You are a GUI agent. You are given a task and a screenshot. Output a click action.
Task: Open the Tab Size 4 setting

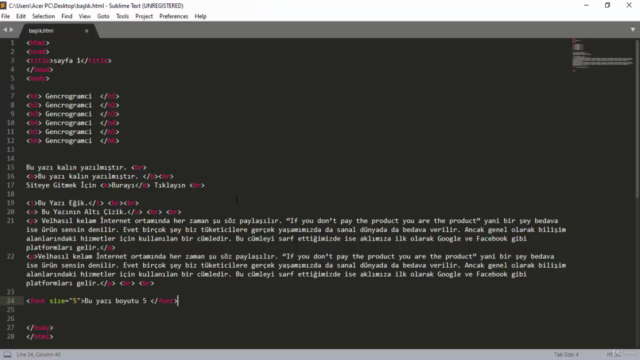click(566, 354)
